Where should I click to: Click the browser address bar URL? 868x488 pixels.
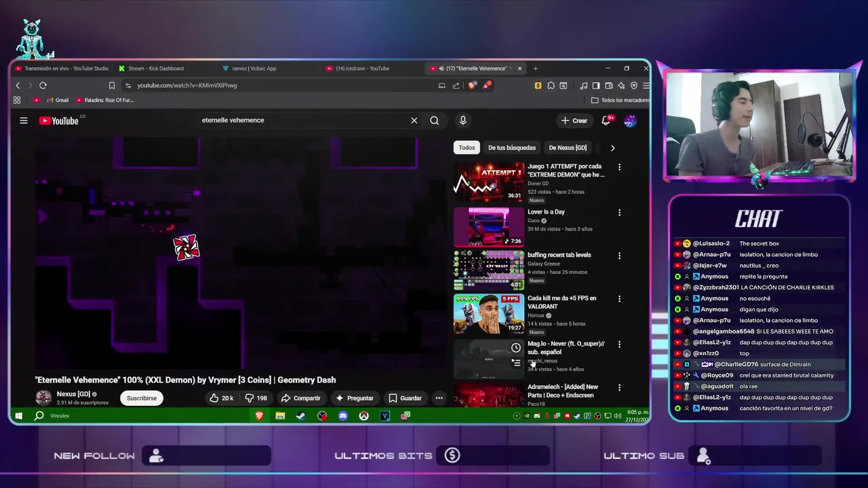(x=187, y=85)
